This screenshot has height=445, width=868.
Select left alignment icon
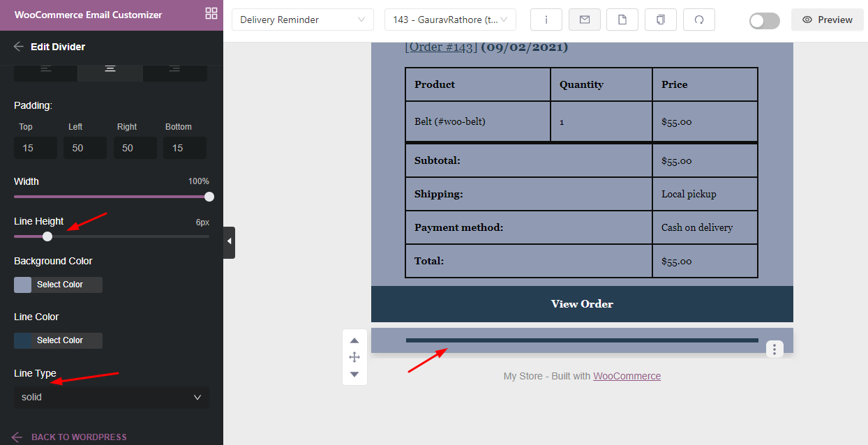[46, 68]
